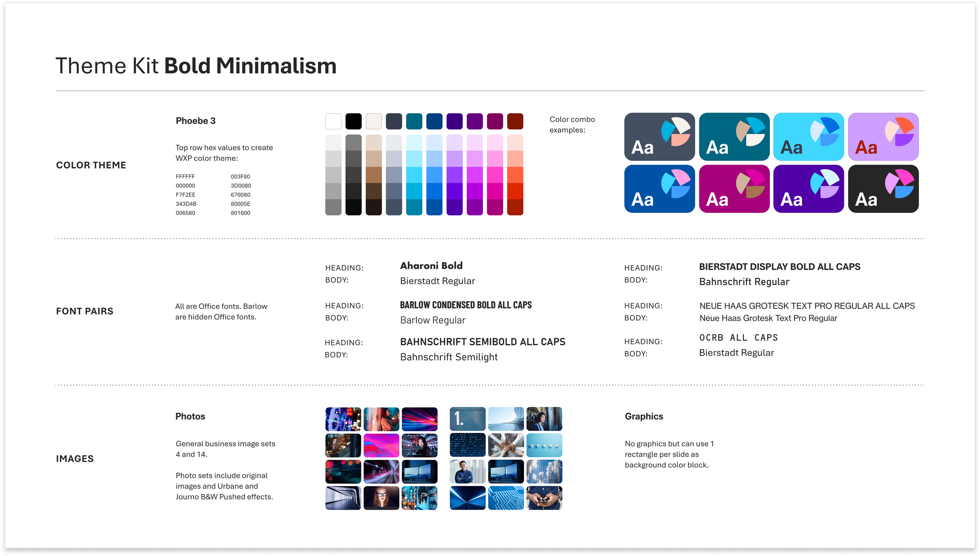Select the five-star rating photo thumbnail
This screenshot has width=980, height=556.
pyautogui.click(x=544, y=445)
